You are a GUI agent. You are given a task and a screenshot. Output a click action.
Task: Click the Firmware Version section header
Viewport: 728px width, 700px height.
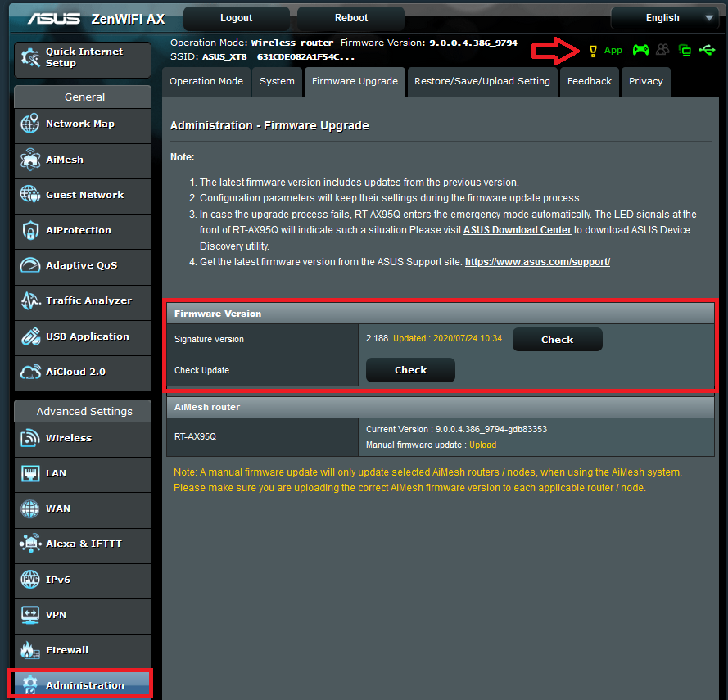pos(440,314)
